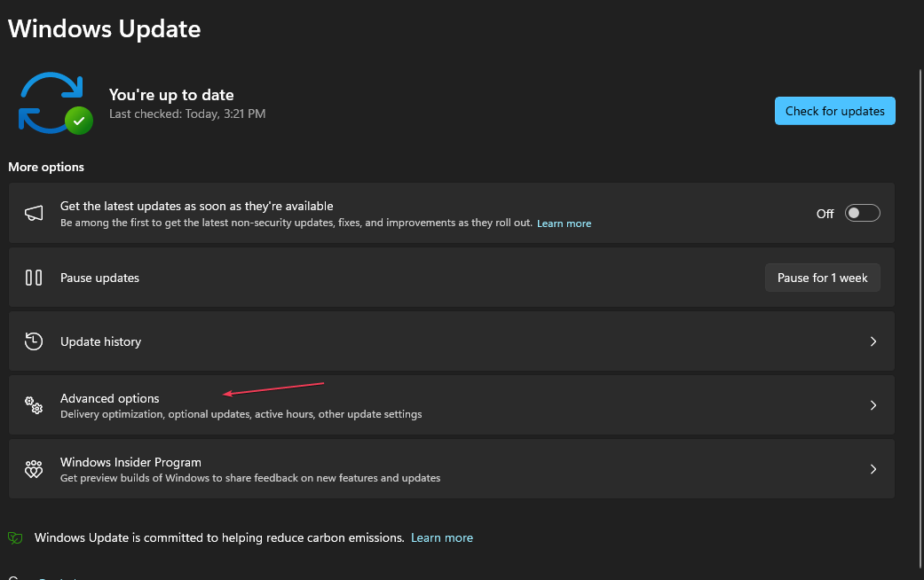
Task: Click the gears icon for Advanced options
Action: 34,405
